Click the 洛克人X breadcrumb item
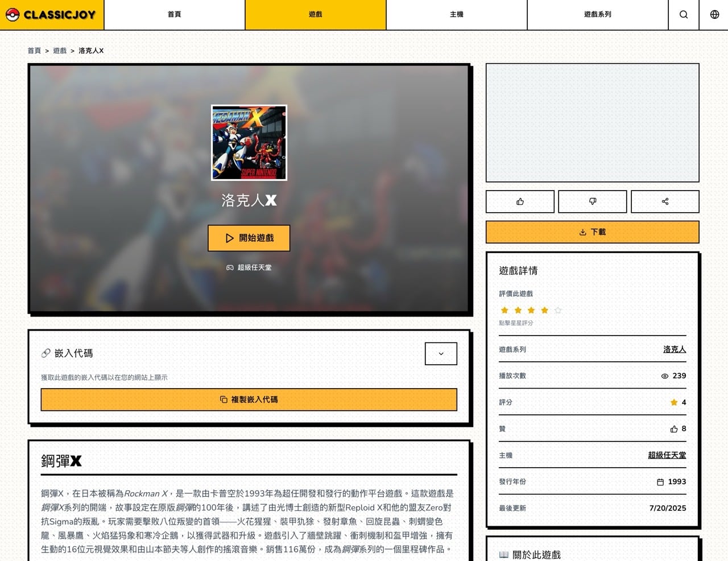Image resolution: width=728 pixels, height=561 pixels. click(91, 51)
